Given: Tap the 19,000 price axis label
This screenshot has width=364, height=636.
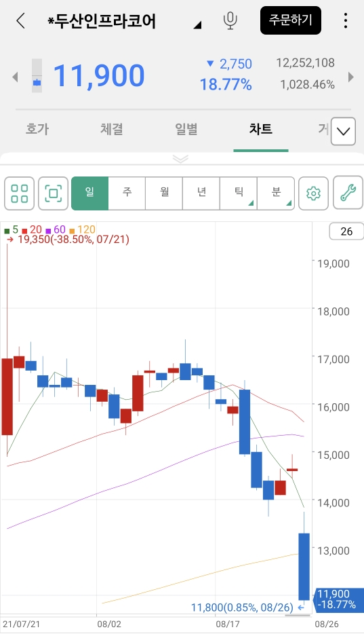Looking at the screenshot, I should tap(333, 263).
